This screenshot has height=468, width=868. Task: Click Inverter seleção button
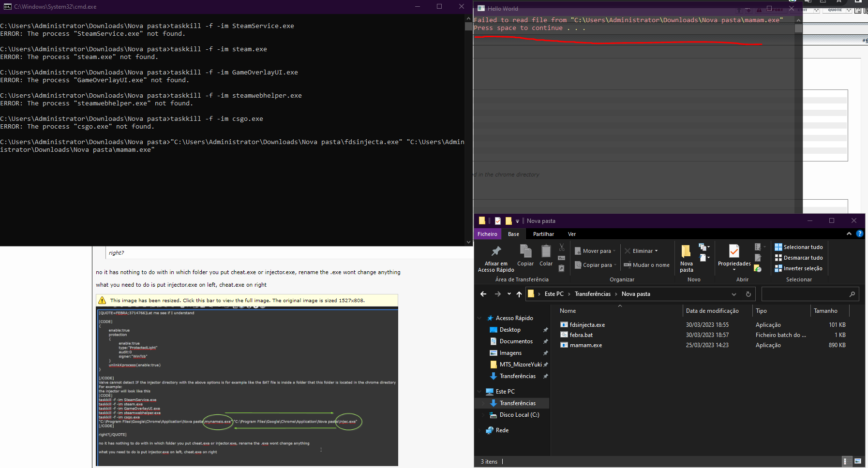pyautogui.click(x=799, y=268)
